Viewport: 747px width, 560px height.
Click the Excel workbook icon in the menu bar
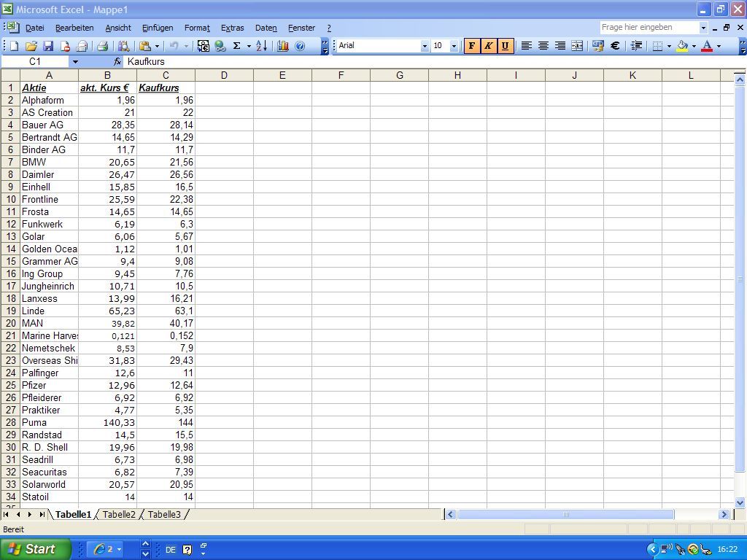click(12, 27)
